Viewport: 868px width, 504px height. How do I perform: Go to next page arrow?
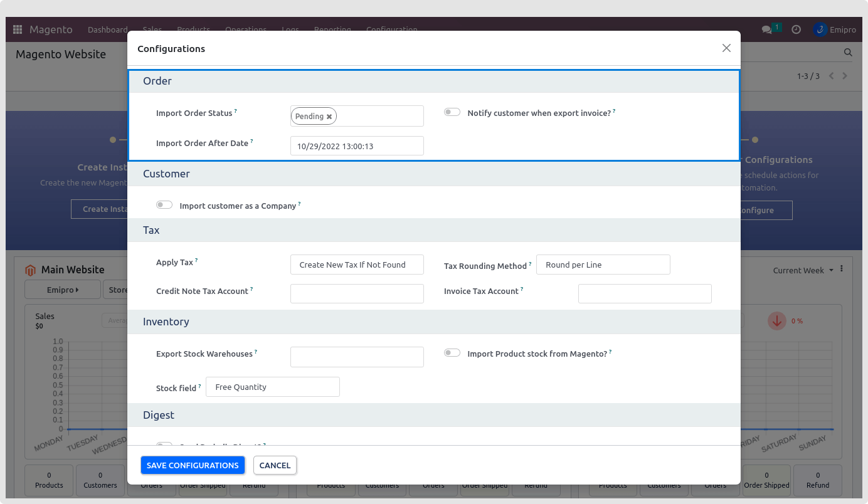coord(845,76)
